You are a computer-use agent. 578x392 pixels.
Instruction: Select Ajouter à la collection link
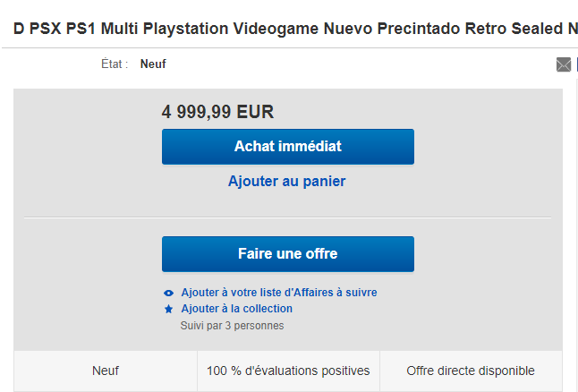[236, 309]
